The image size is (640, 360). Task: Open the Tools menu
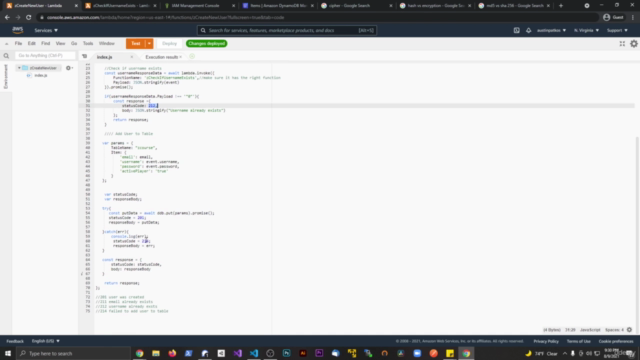tap(88, 43)
